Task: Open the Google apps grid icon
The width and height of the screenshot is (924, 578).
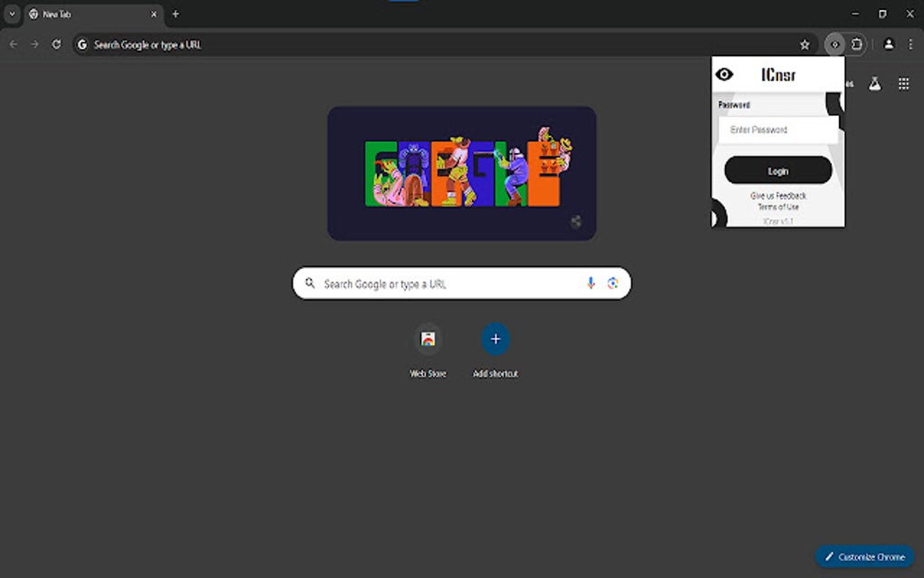Action: tap(903, 82)
